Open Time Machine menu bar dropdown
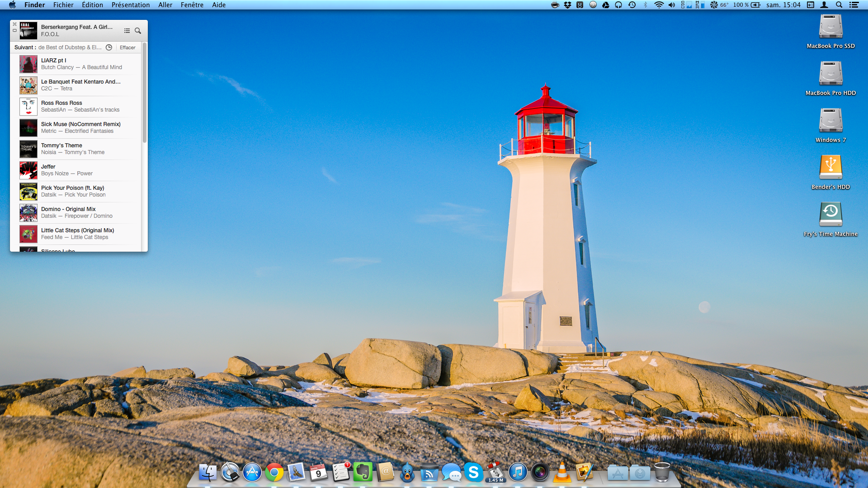868x488 pixels. pyautogui.click(x=632, y=5)
